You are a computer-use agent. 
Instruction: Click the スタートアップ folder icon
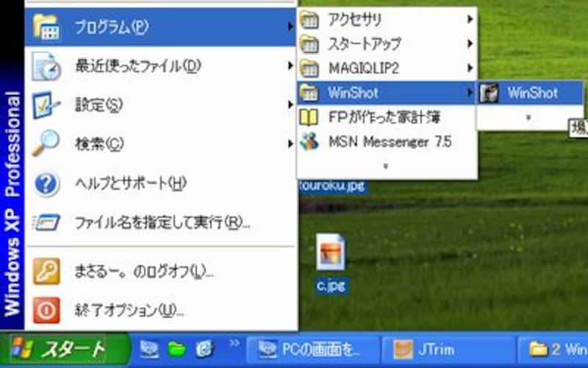pyautogui.click(x=309, y=44)
